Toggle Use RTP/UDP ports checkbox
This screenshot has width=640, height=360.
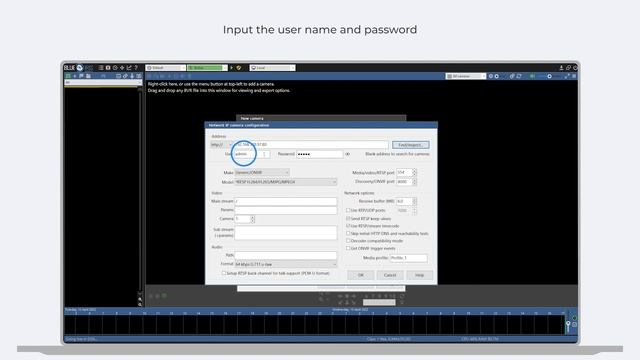pyautogui.click(x=348, y=210)
